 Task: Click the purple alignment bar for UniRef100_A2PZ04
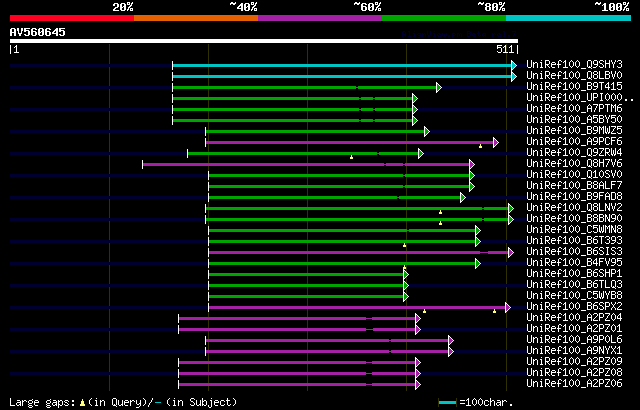297,319
